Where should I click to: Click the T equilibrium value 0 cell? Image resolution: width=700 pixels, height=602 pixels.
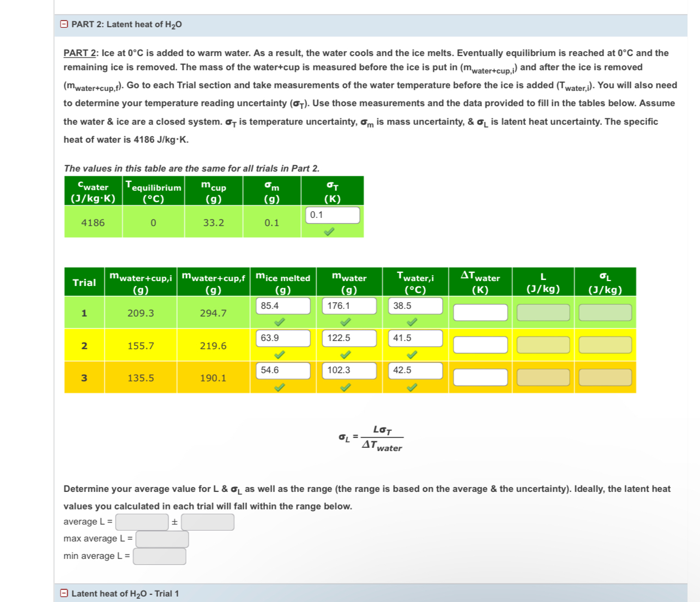point(153,222)
